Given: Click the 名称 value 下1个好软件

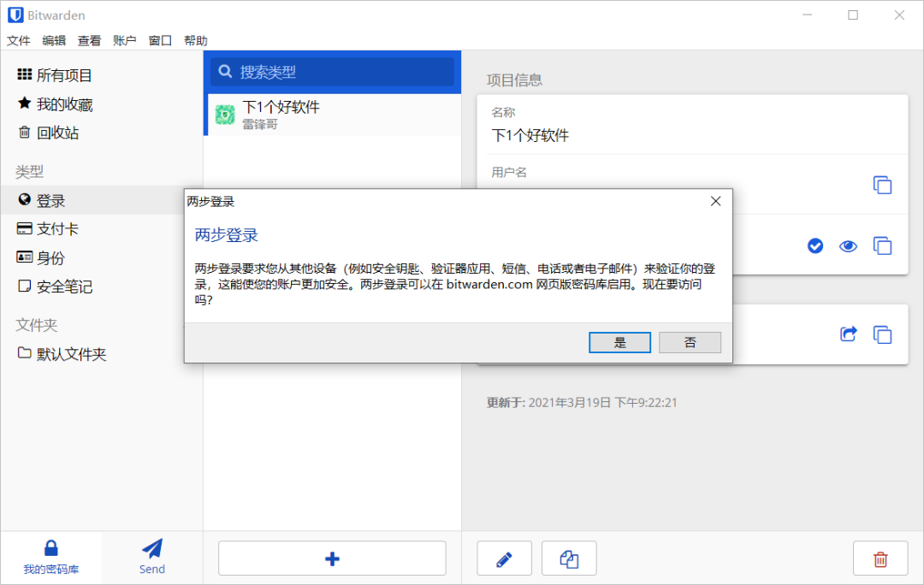Looking at the screenshot, I should 530,135.
